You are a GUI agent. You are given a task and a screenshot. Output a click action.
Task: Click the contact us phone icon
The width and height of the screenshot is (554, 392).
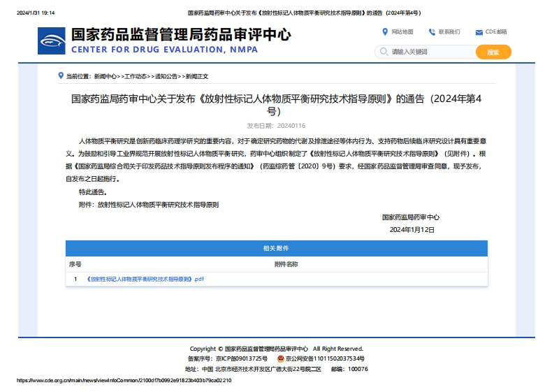coord(432,32)
